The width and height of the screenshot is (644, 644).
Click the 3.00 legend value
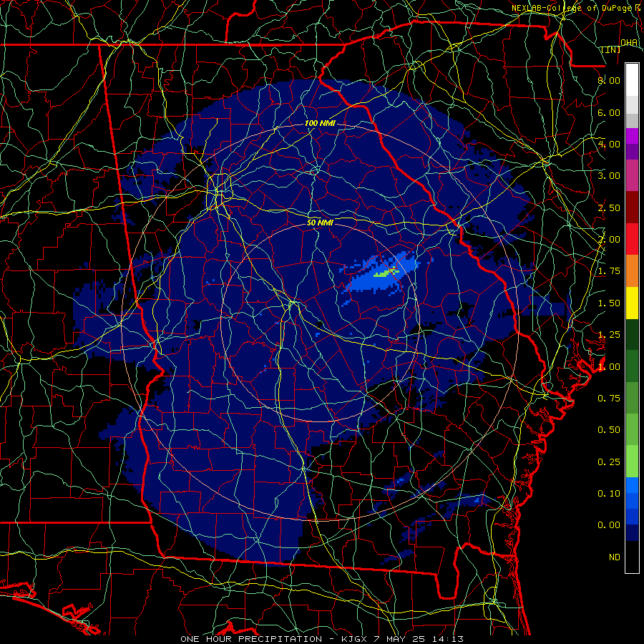tap(609, 176)
